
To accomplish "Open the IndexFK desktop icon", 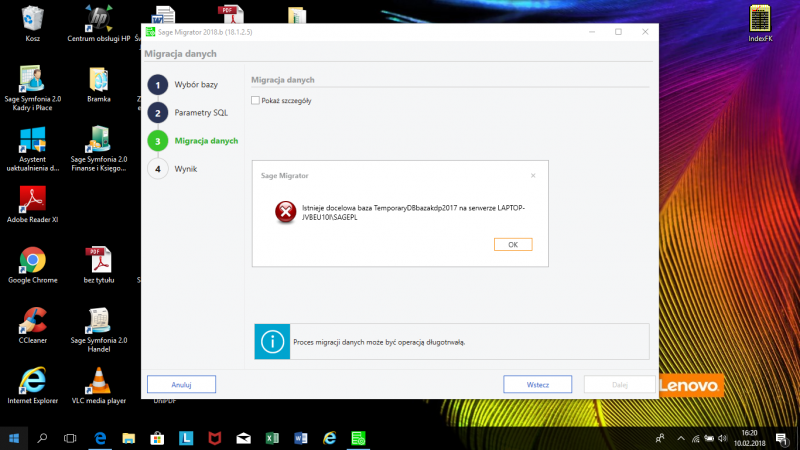I will point(760,23).
